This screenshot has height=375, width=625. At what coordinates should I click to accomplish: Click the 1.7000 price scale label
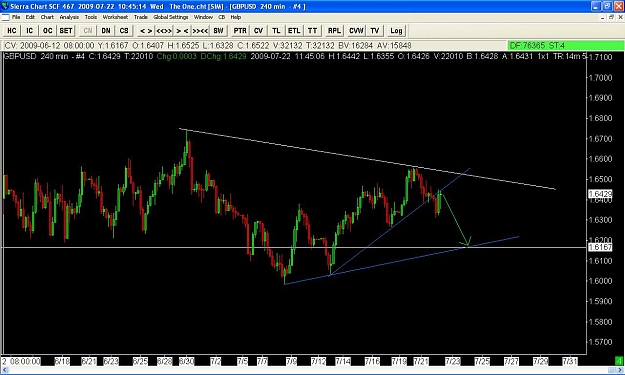point(600,77)
